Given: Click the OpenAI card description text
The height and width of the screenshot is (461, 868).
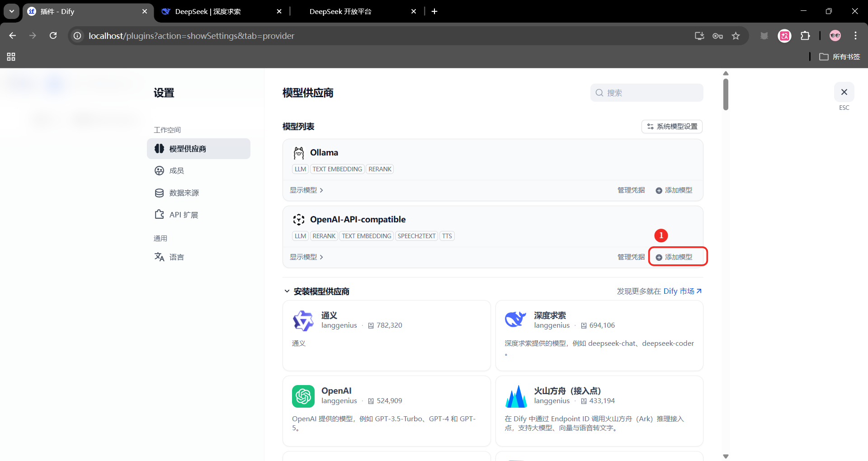Looking at the screenshot, I should pyautogui.click(x=384, y=423).
